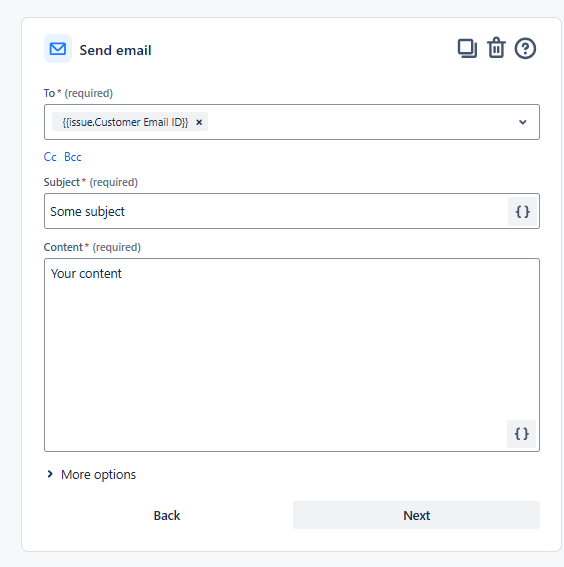This screenshot has height=567, width=564.
Task: Click the Send email envelope icon
Action: [x=58, y=49]
